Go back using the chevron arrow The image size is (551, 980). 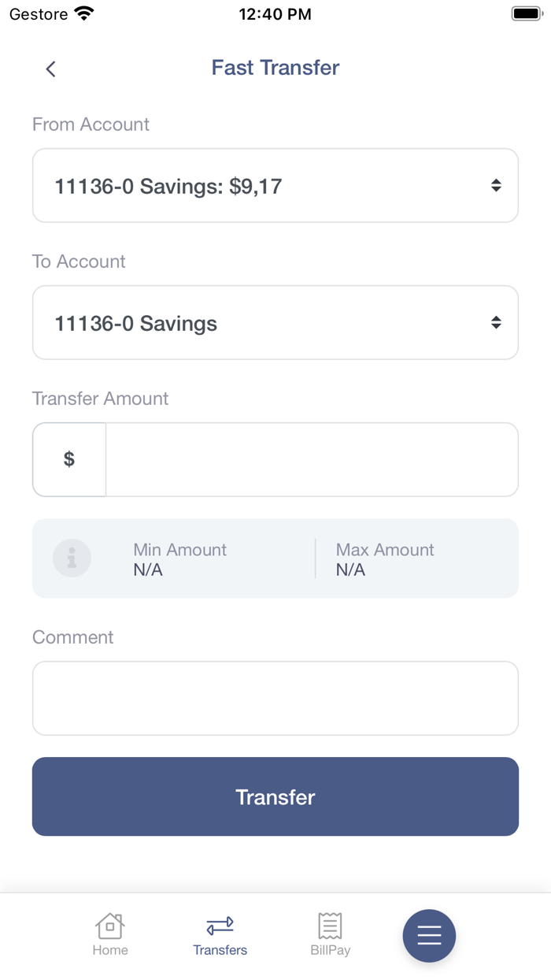click(50, 69)
